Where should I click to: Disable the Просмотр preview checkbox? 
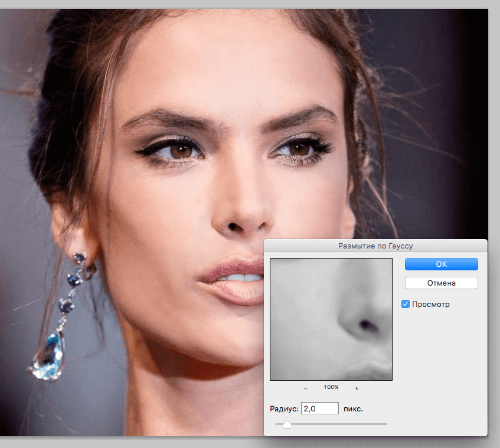(x=406, y=304)
